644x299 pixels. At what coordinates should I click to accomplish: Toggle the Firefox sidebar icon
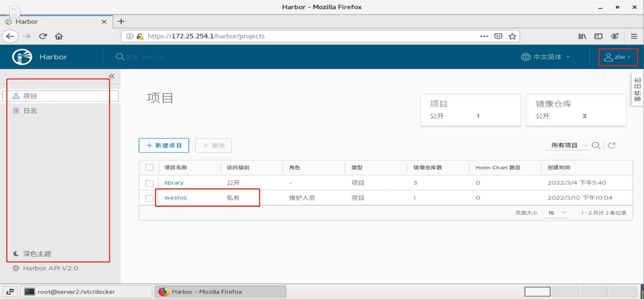coord(598,36)
